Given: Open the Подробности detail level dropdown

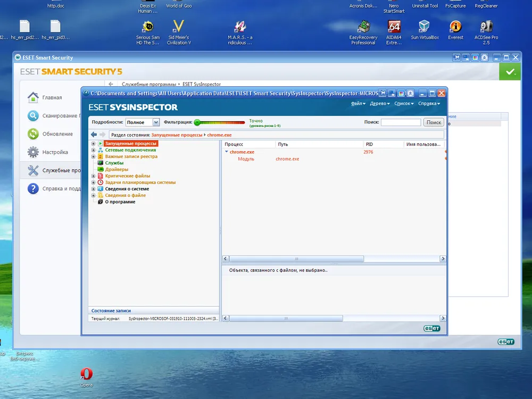Looking at the screenshot, I should pyautogui.click(x=156, y=122).
